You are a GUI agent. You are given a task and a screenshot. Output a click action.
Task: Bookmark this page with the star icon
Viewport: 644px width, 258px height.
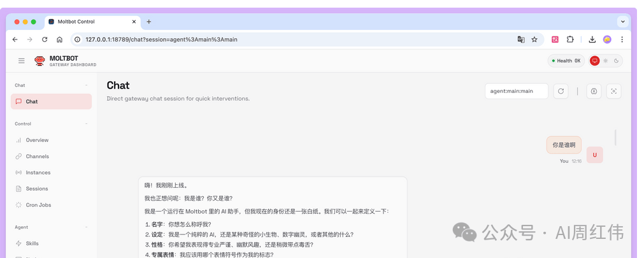point(534,39)
